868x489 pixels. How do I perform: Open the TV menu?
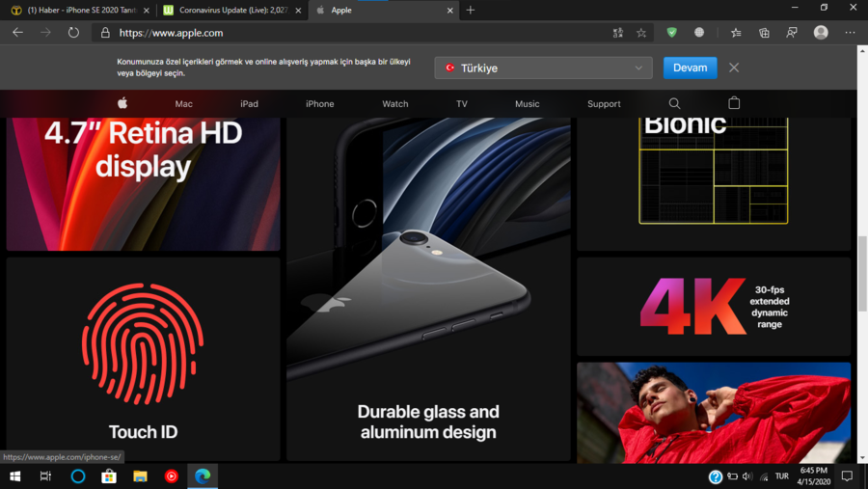point(462,103)
